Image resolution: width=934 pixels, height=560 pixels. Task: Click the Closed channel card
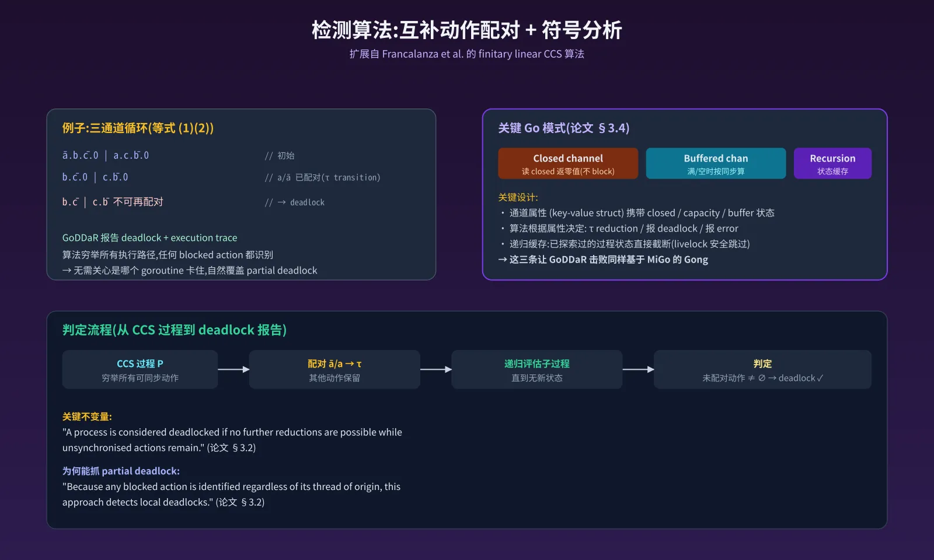coord(568,163)
